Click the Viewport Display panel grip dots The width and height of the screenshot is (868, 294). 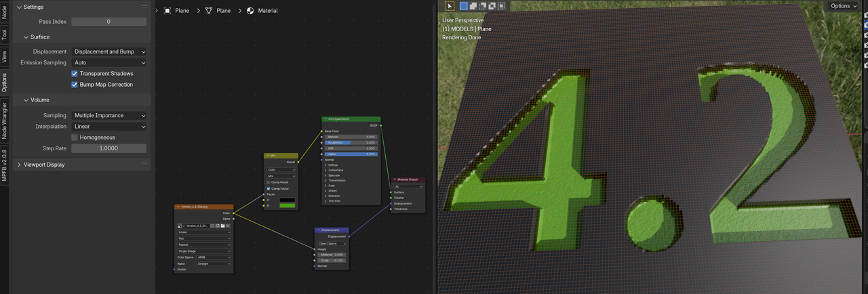coord(144,164)
